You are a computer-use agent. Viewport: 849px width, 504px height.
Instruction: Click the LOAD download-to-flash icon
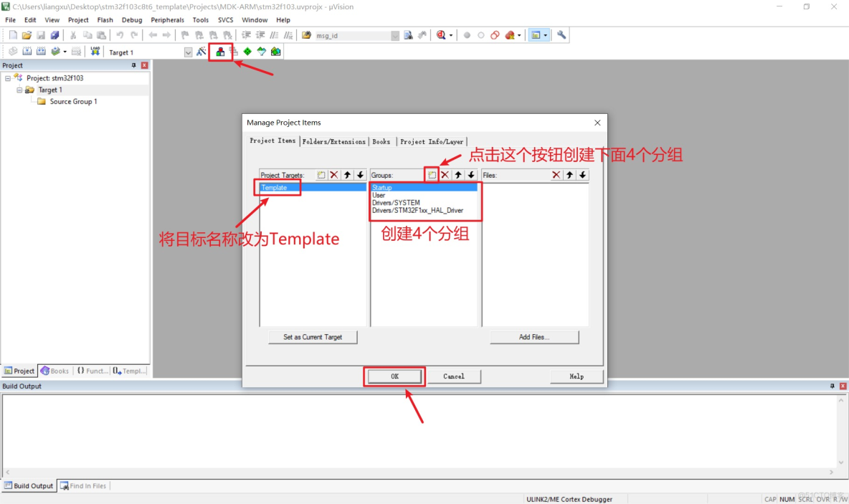pyautogui.click(x=94, y=51)
